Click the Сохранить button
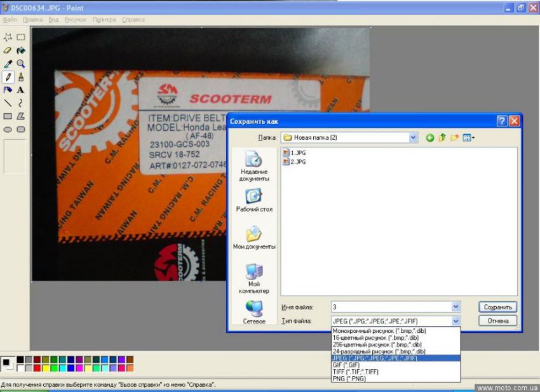 pyautogui.click(x=497, y=307)
